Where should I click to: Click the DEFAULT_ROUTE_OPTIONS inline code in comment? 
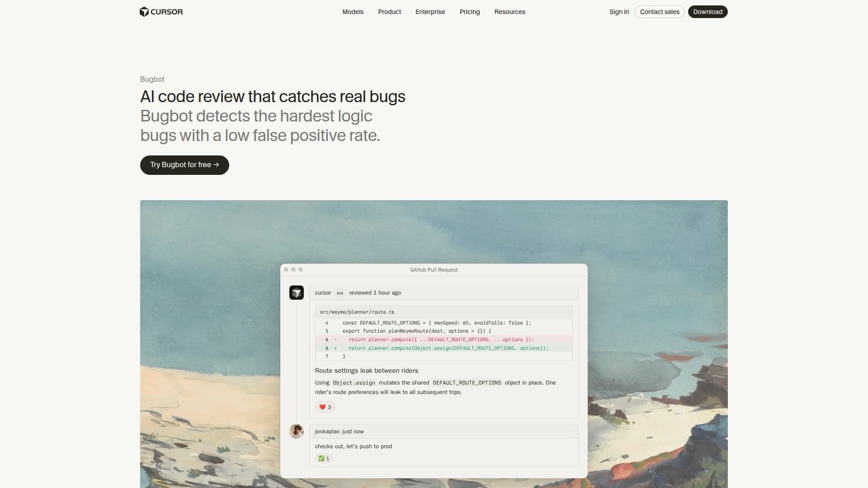(467, 383)
